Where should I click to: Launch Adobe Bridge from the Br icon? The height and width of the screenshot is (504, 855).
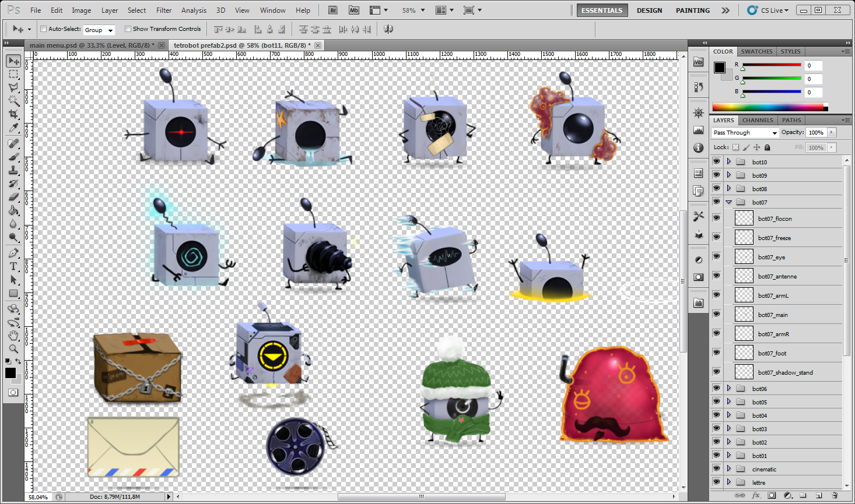pos(333,10)
